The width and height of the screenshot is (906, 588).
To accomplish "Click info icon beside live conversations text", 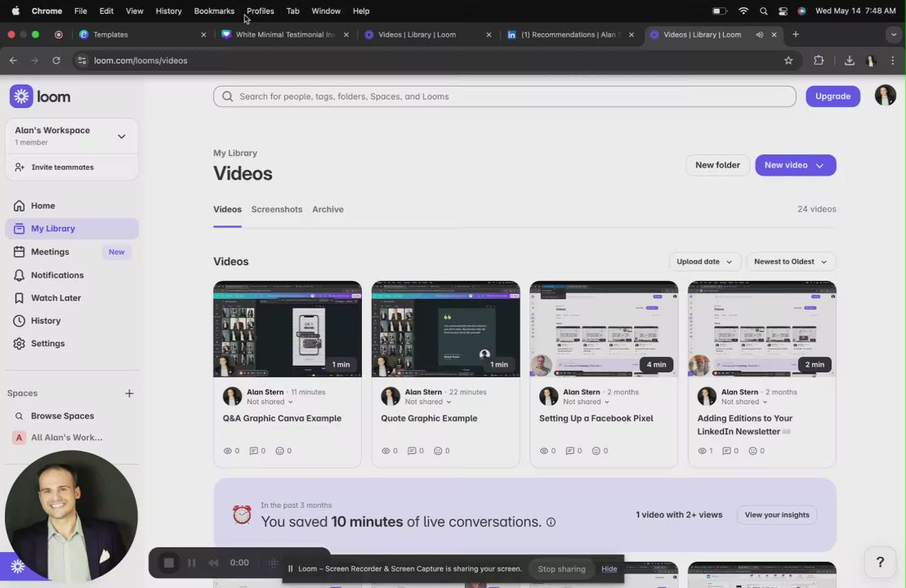I will click(551, 522).
